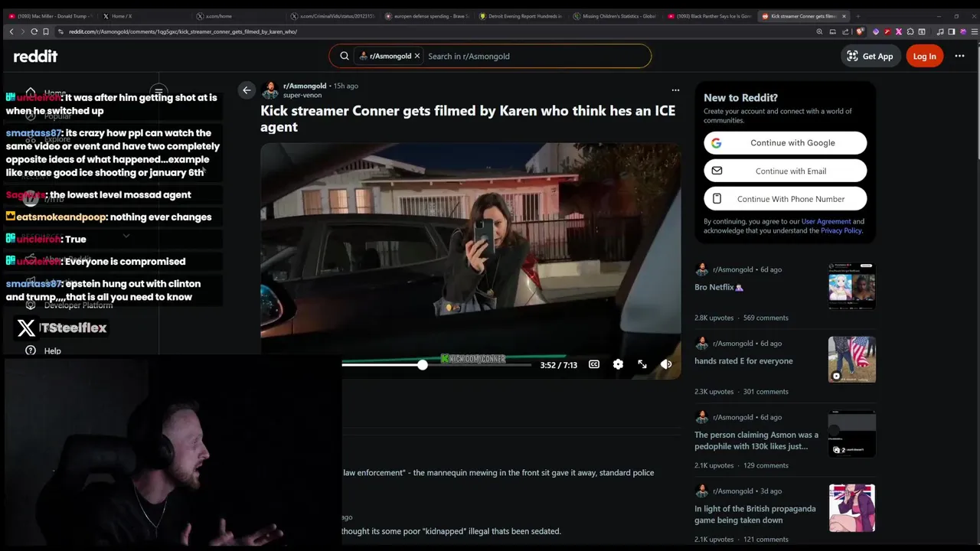Close the Kick streamer Conner tab

pos(844,16)
